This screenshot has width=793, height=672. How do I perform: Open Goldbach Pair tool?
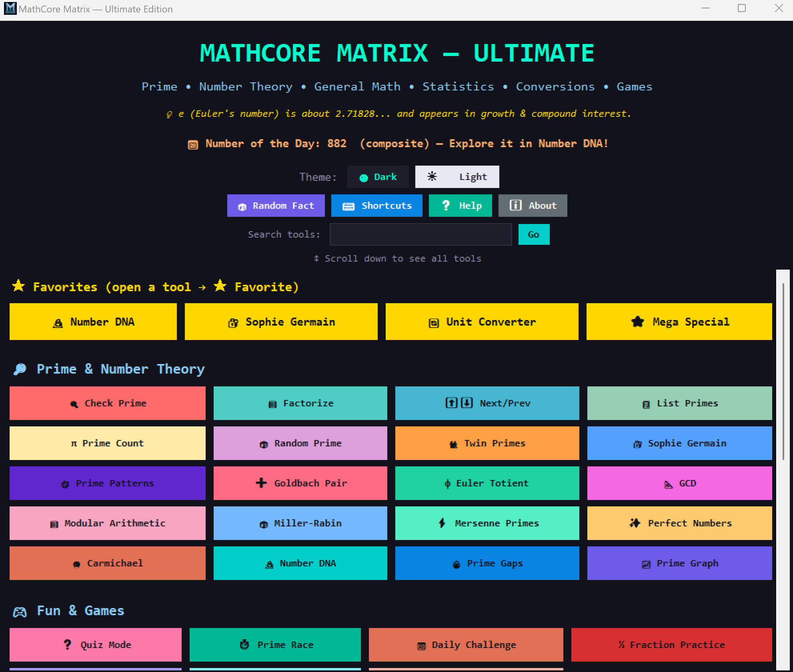pyautogui.click(x=300, y=483)
